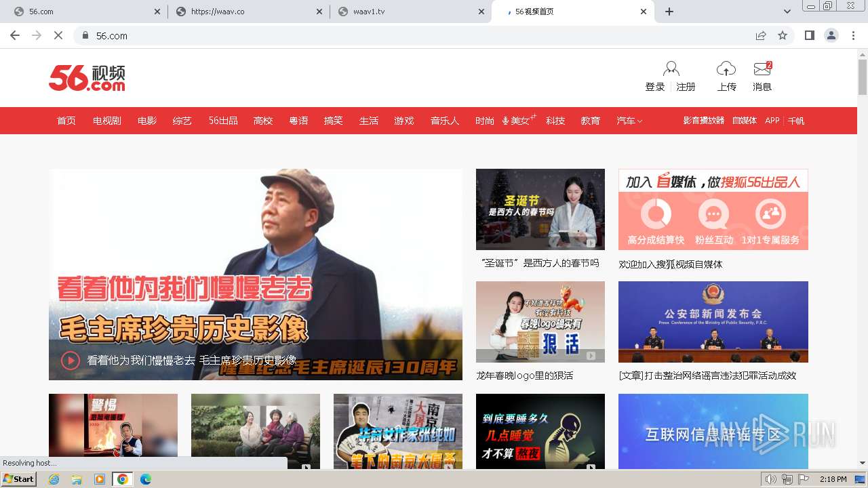Click the 注册 register link

coord(686,87)
